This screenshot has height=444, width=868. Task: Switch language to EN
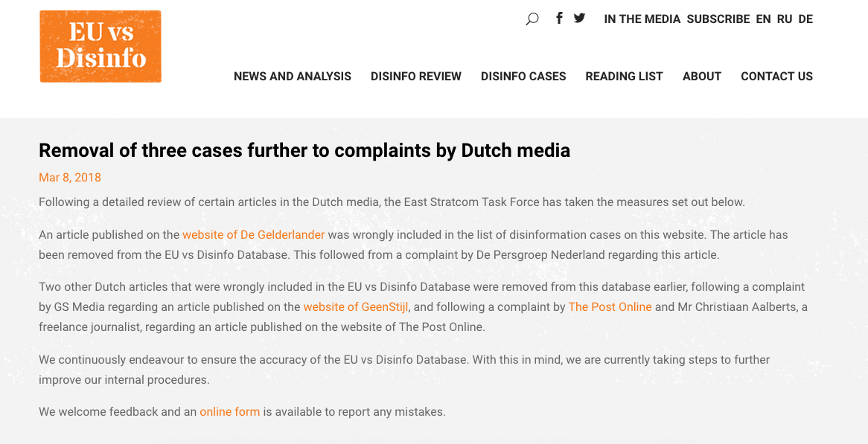(763, 19)
